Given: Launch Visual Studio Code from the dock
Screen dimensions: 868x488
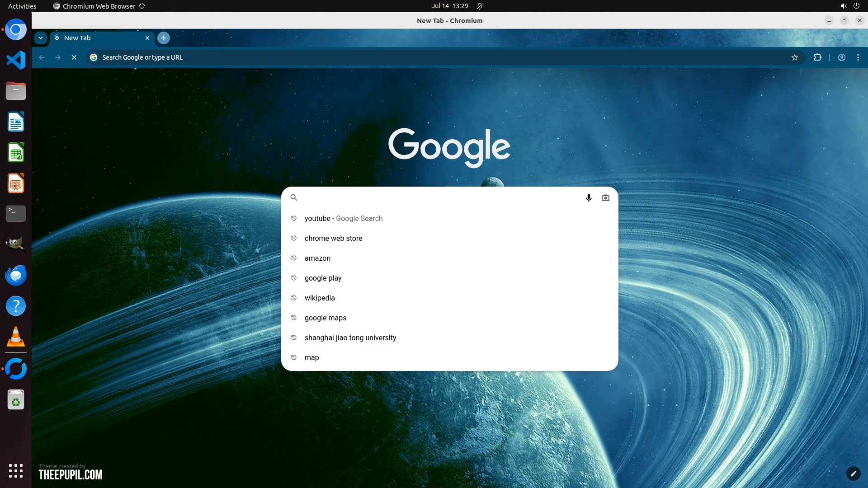Looking at the screenshot, I should (x=16, y=60).
